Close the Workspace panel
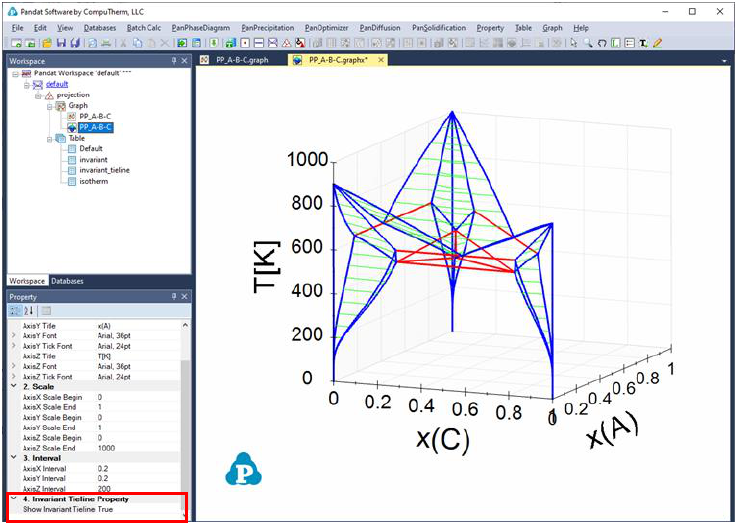 coord(184,61)
